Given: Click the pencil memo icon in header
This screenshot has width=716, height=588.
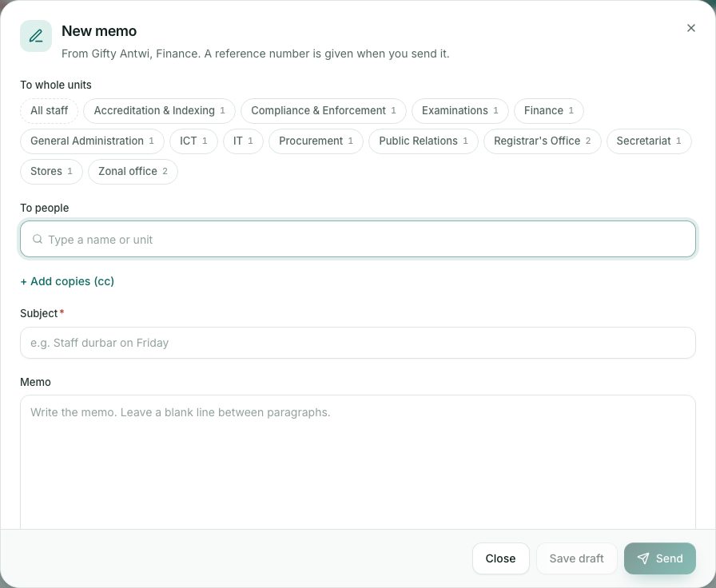Looking at the screenshot, I should [x=36, y=36].
